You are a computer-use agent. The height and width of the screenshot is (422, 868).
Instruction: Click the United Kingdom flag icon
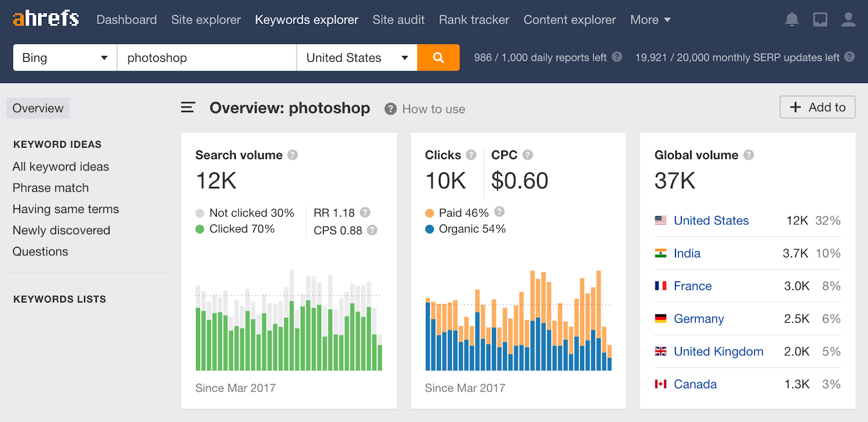coord(661,351)
